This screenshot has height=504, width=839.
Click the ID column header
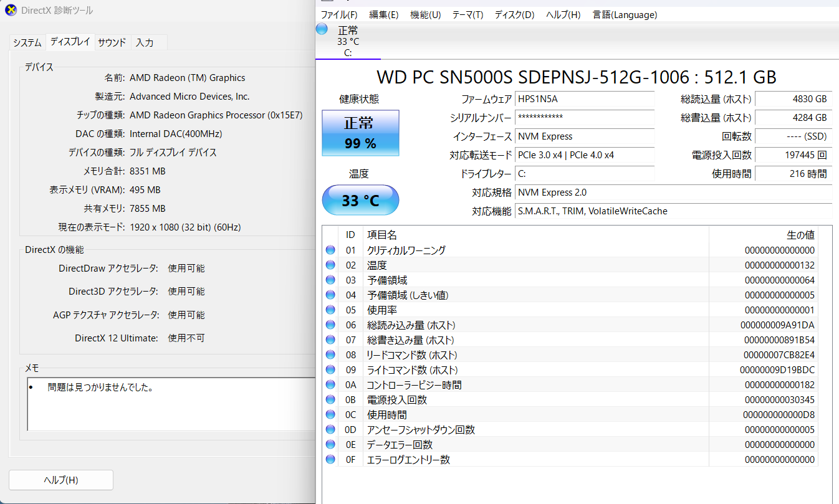(351, 235)
